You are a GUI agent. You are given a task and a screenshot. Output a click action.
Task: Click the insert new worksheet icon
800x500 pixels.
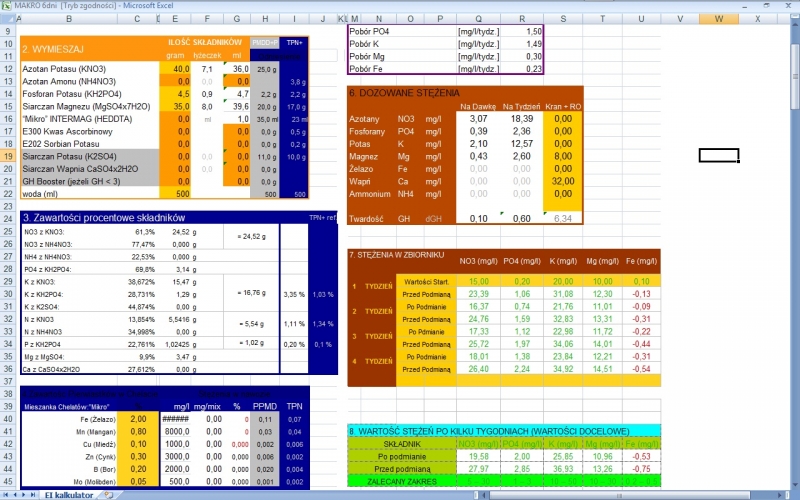pyautogui.click(x=108, y=495)
